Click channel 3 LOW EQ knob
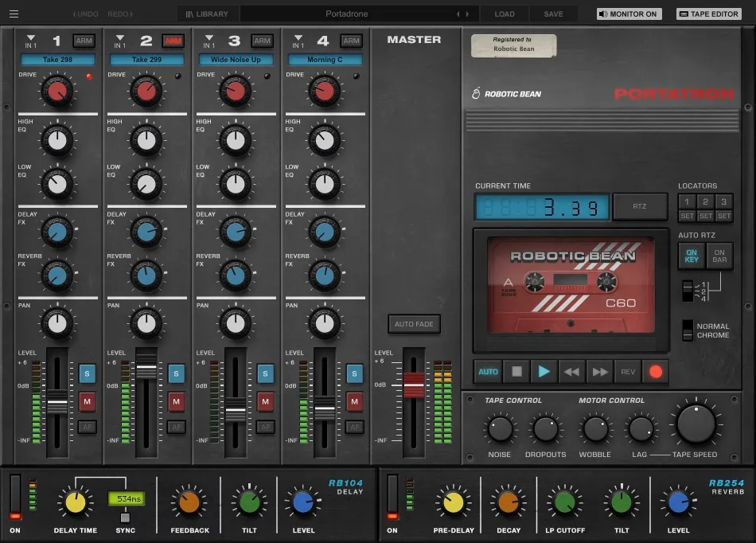This screenshot has width=756, height=543. click(236, 184)
